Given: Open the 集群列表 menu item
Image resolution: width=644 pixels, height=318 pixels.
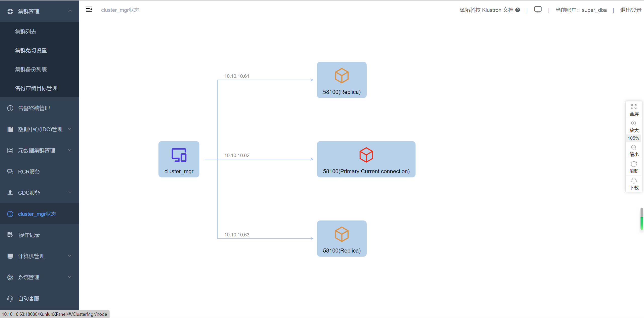Looking at the screenshot, I should 26,31.
